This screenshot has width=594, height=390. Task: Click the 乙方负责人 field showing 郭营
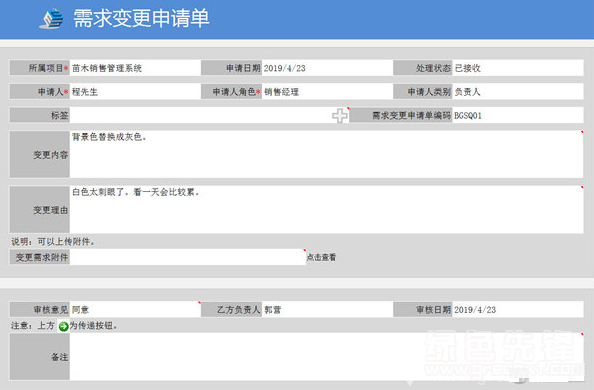(327, 310)
